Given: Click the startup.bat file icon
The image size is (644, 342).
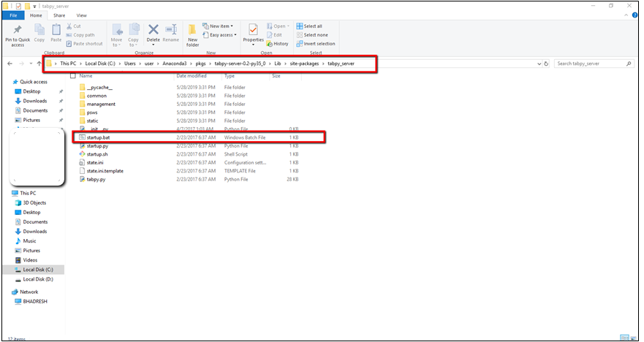Looking at the screenshot, I should tap(82, 137).
